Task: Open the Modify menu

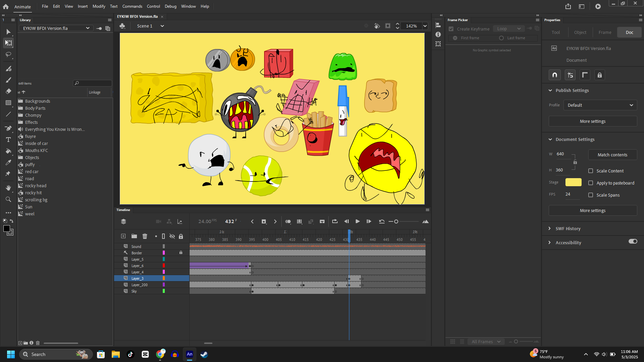Action: [99, 6]
